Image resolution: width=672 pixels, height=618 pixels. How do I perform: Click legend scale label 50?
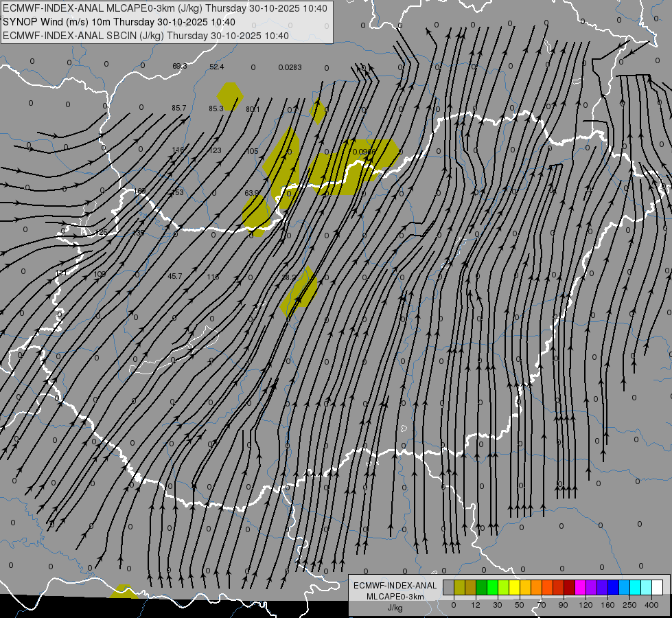[x=520, y=605]
